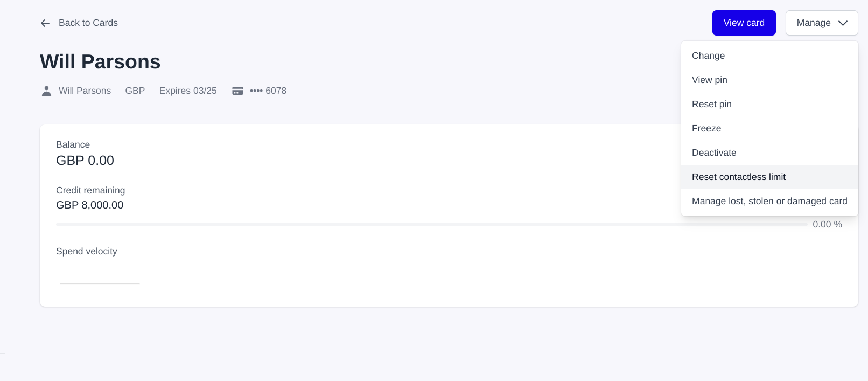This screenshot has width=868, height=381.
Task: Click the masked card number 6078
Action: [x=268, y=91]
